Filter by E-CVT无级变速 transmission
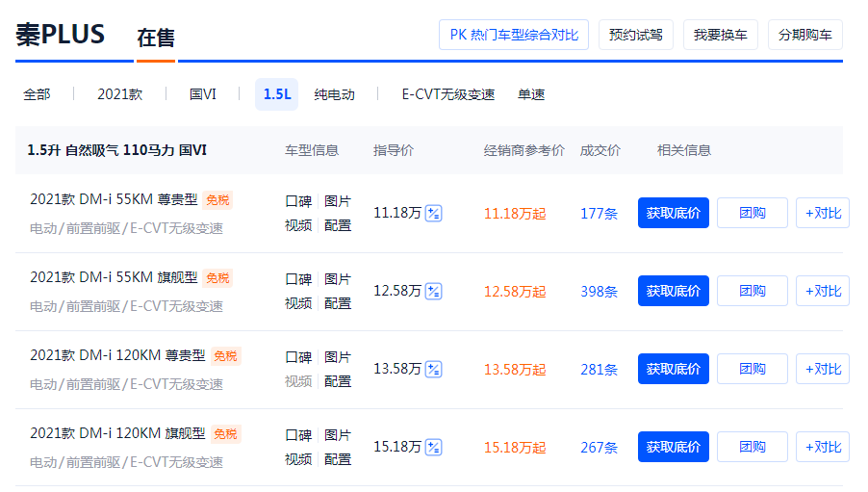This screenshot has height=492, width=868. pyautogui.click(x=447, y=94)
